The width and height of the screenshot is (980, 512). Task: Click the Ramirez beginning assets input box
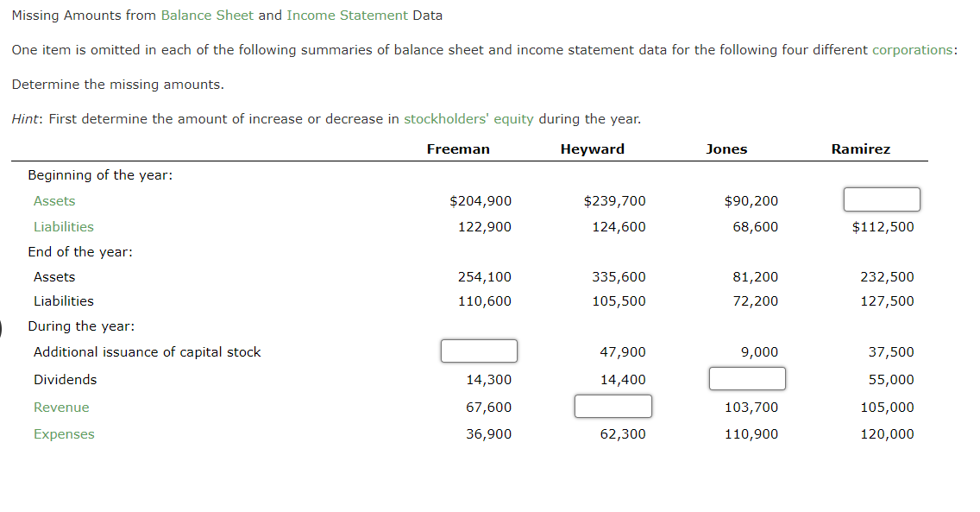coord(882,199)
